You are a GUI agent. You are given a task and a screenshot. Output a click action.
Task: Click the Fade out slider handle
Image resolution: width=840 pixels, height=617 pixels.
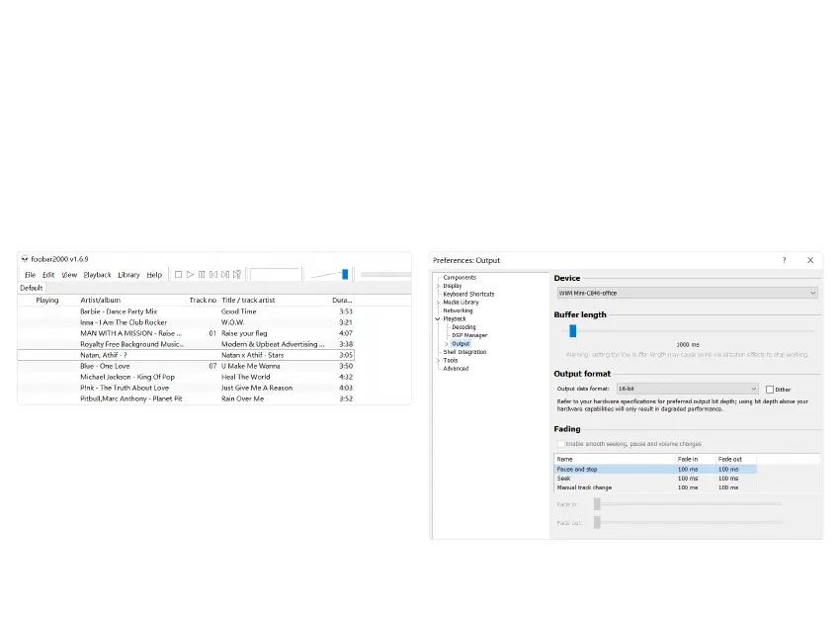coord(597,522)
